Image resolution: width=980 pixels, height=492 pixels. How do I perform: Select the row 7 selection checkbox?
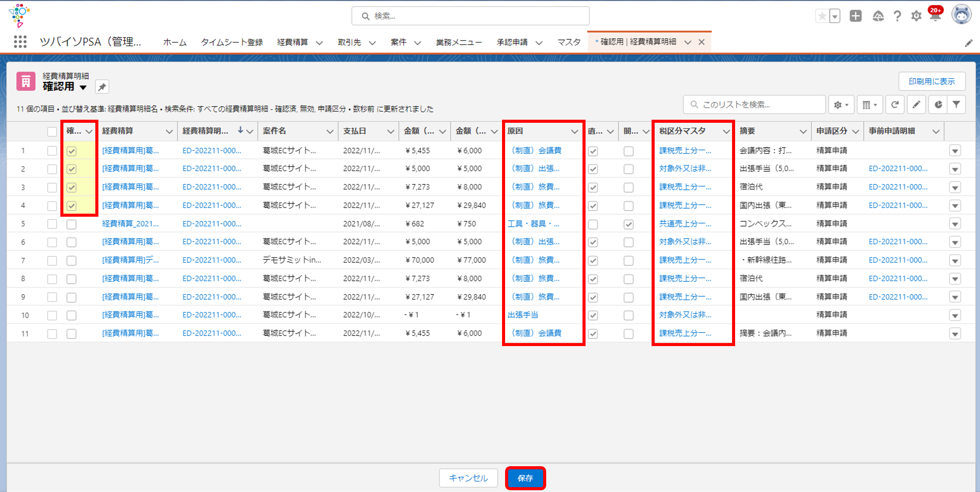click(52, 261)
